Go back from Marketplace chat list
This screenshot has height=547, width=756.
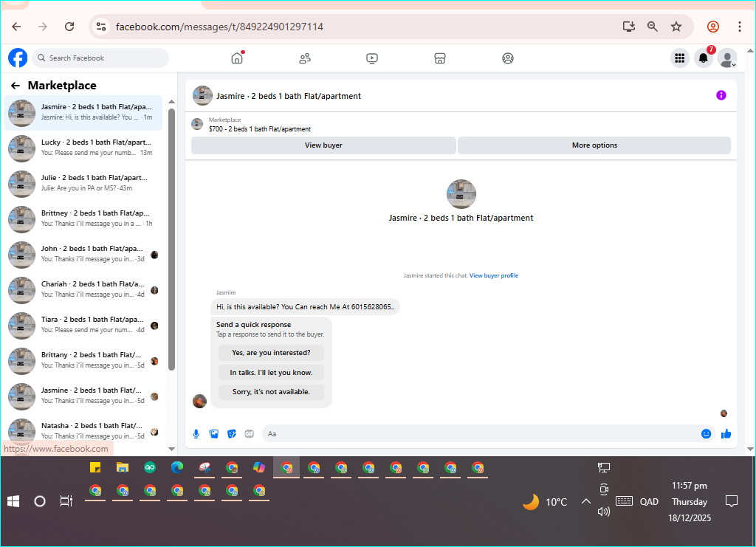tap(16, 86)
